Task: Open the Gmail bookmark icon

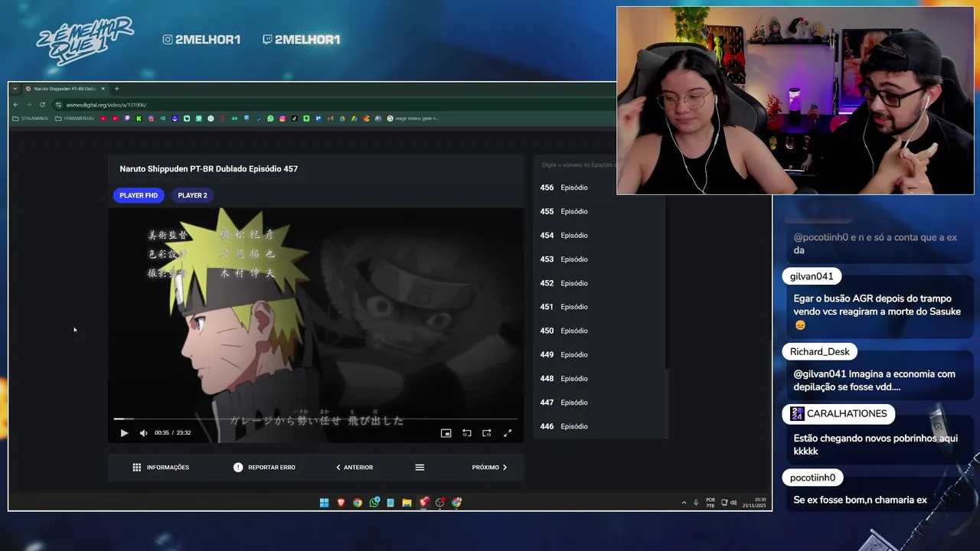Action: pyautogui.click(x=330, y=119)
